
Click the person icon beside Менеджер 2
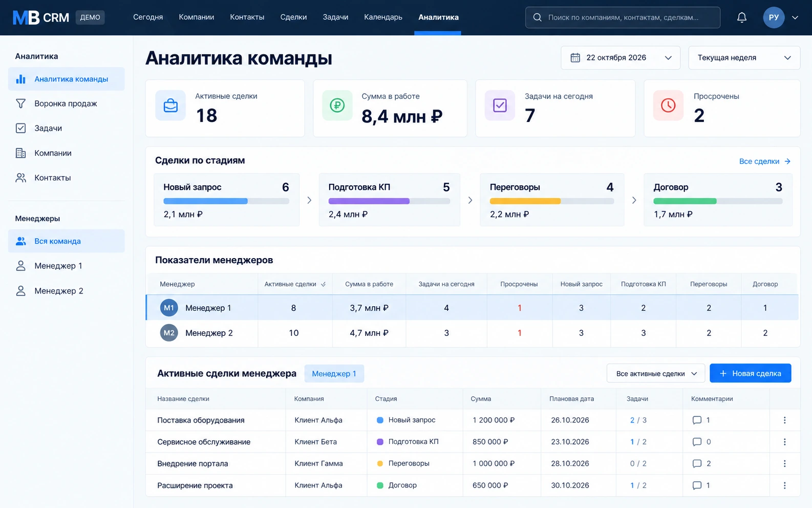(x=20, y=291)
